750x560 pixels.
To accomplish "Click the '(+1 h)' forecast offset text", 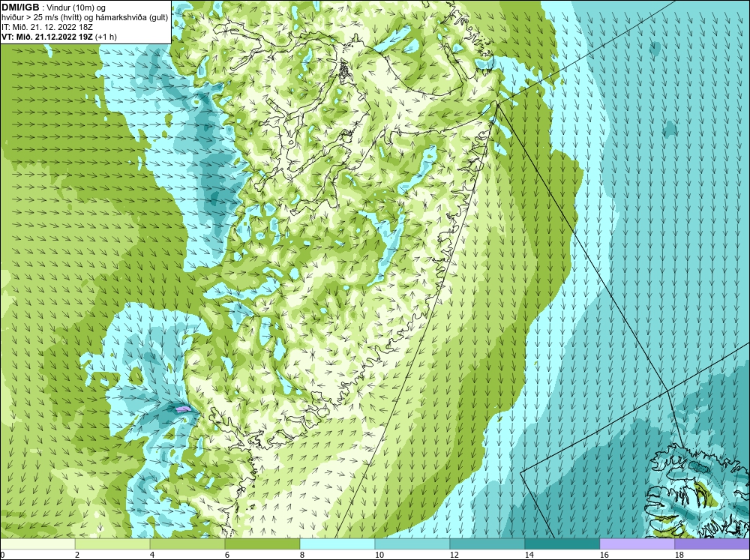I will point(106,37).
